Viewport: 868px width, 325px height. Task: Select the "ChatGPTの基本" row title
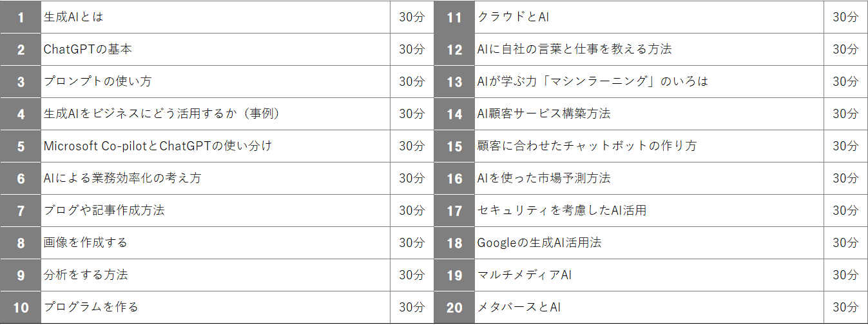pos(88,50)
